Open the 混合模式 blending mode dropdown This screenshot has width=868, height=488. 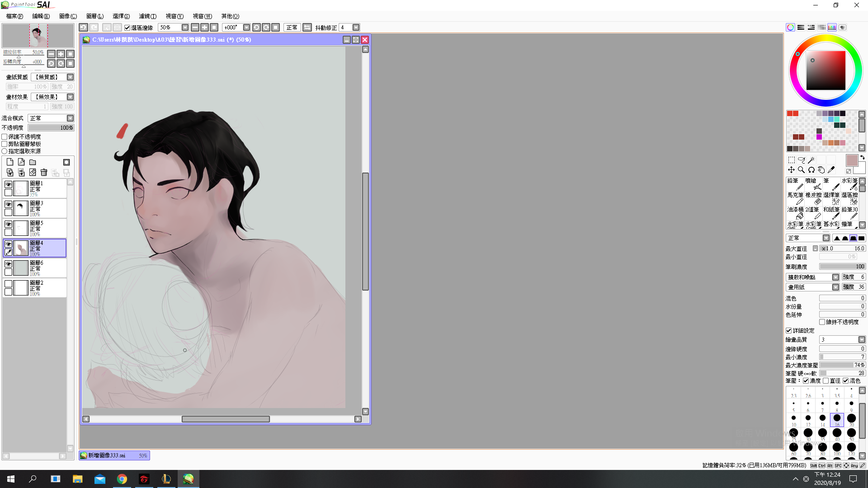pyautogui.click(x=71, y=118)
